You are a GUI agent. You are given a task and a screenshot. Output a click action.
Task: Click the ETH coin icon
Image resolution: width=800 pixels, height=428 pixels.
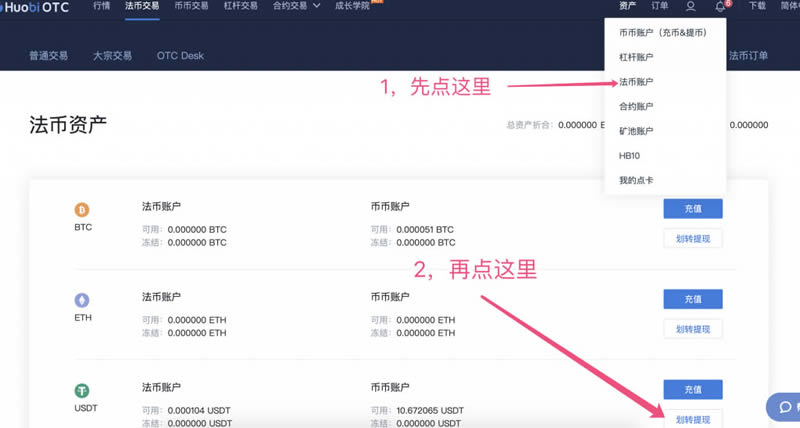82,300
